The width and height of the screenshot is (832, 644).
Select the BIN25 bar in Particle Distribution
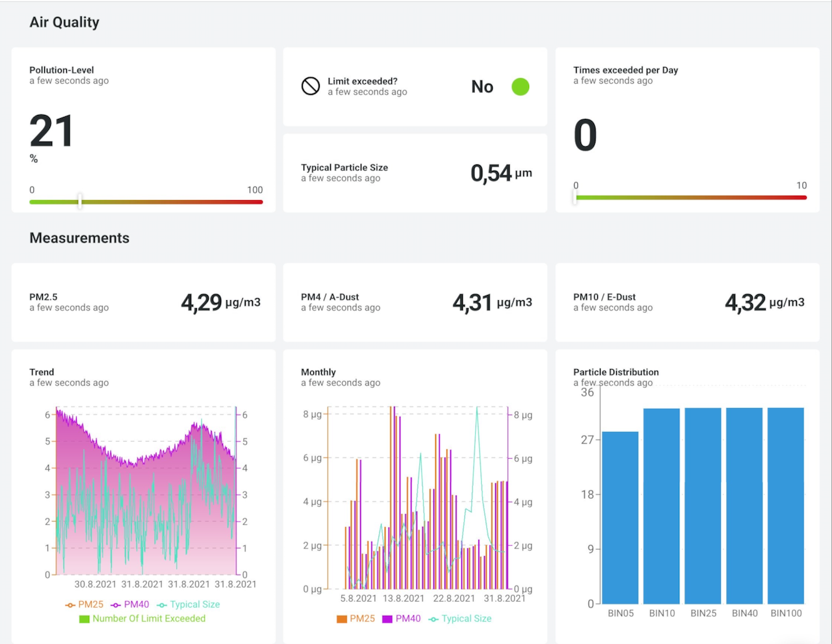pos(703,506)
